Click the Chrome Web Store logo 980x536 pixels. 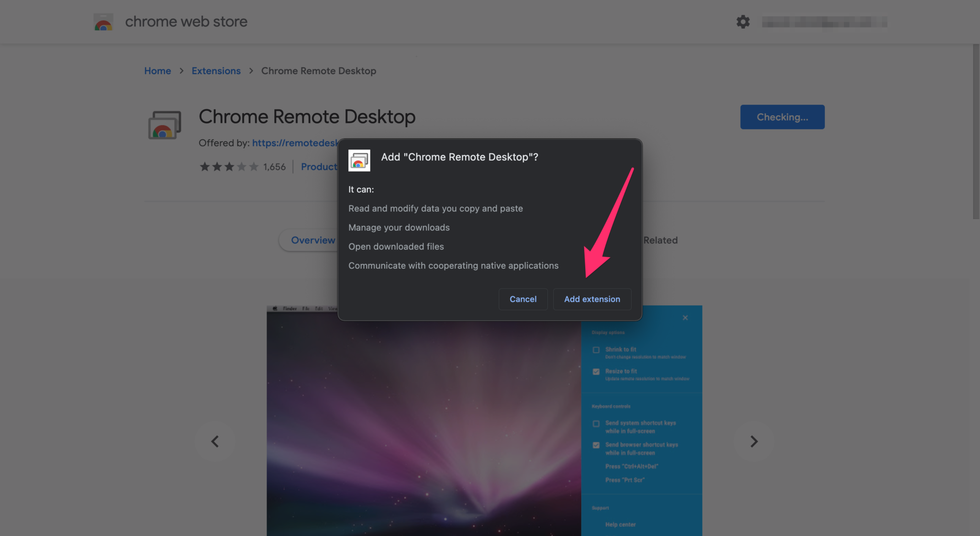[103, 22]
